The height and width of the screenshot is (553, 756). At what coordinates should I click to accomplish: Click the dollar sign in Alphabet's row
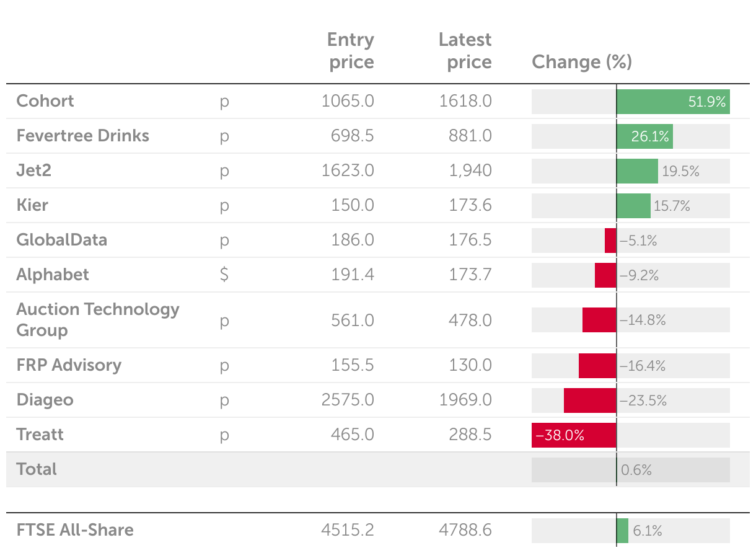coord(224,275)
